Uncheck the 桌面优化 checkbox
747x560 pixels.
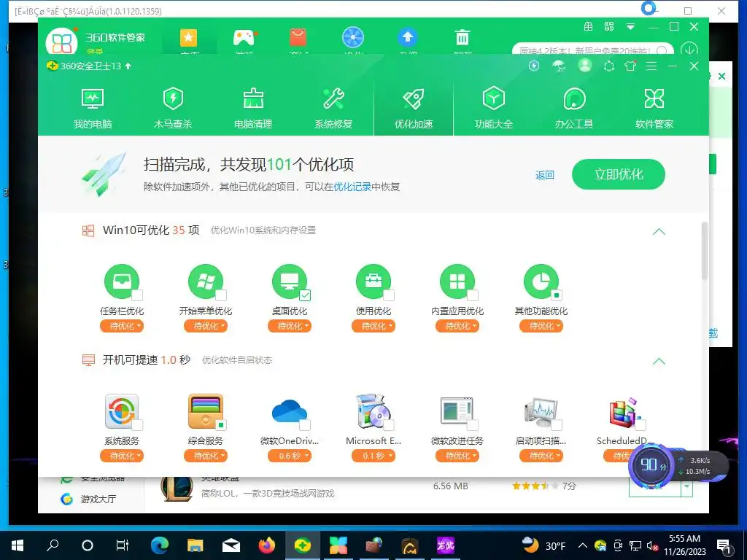pos(305,295)
